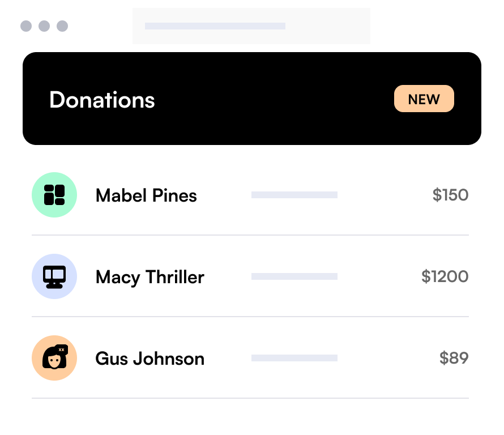
Task: Click the gray placeholder line inside address bar
Action: [215, 26]
